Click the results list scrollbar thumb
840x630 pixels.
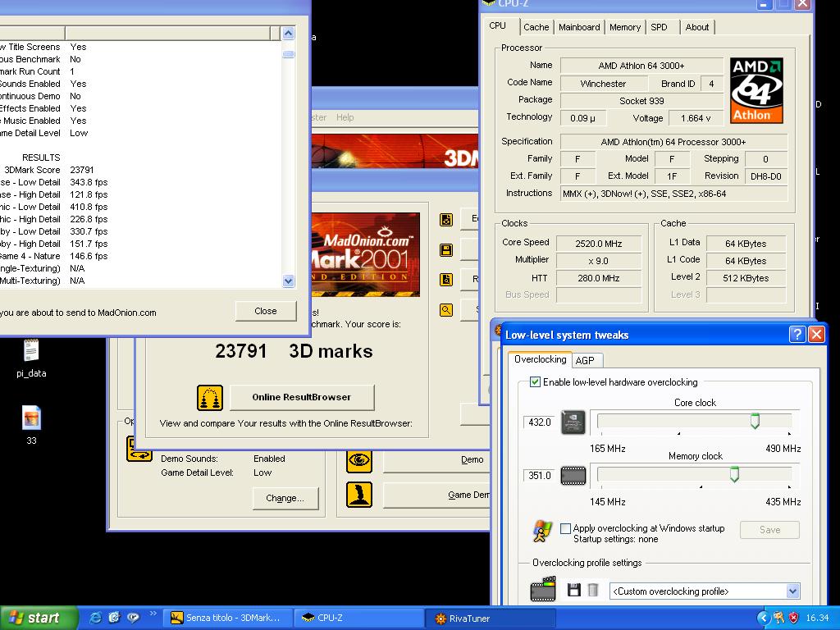click(288, 54)
